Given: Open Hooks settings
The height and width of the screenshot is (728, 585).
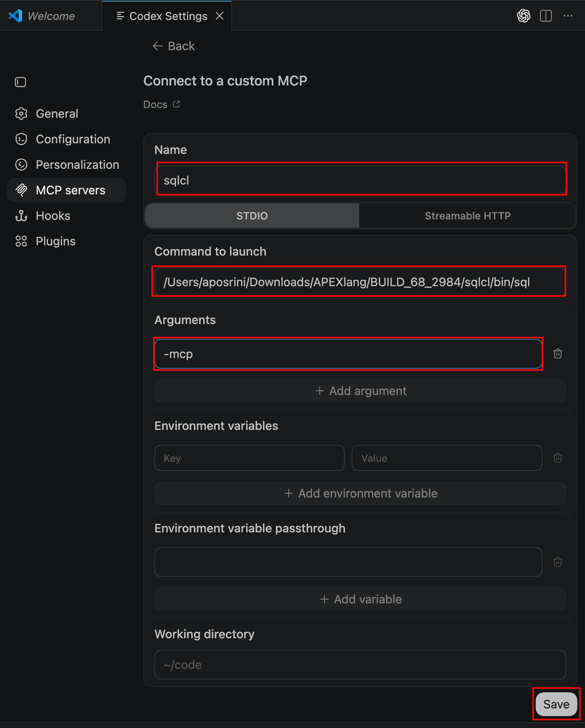Looking at the screenshot, I should coord(67,216).
